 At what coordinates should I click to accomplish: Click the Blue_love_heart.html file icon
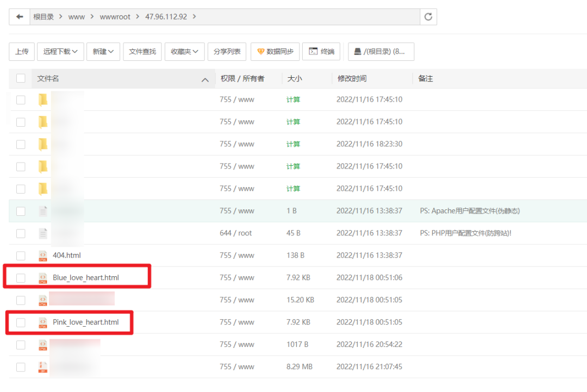coord(43,278)
